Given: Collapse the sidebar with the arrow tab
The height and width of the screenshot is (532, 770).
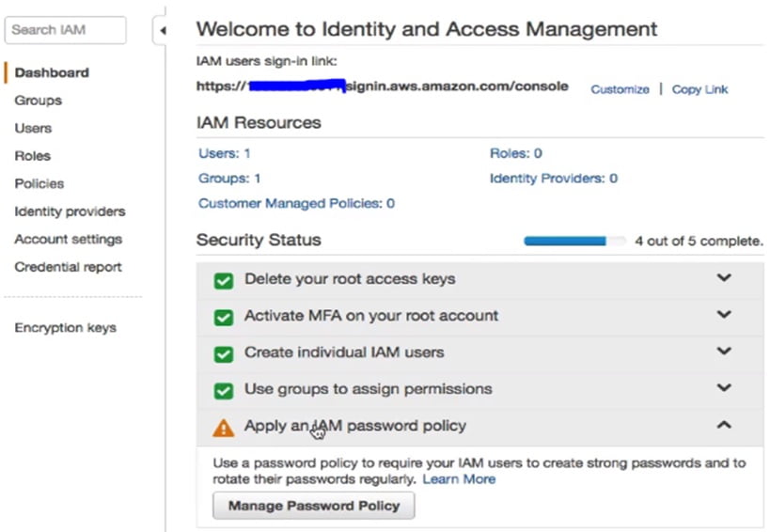Looking at the screenshot, I should click(160, 30).
